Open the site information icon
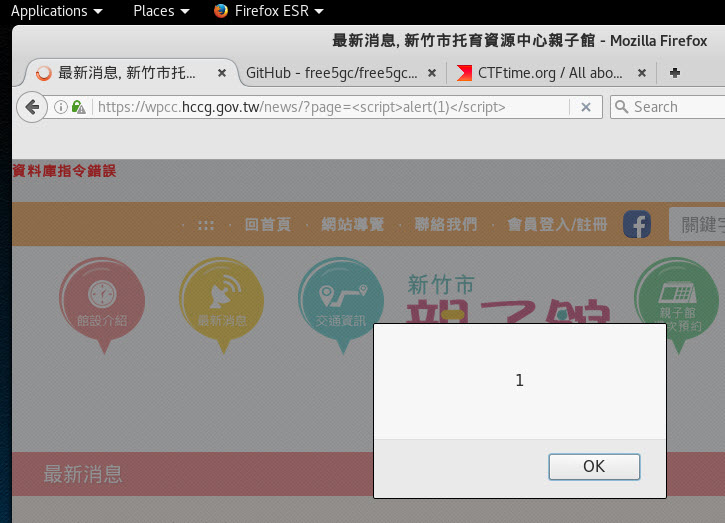The image size is (725, 523). click(x=60, y=107)
